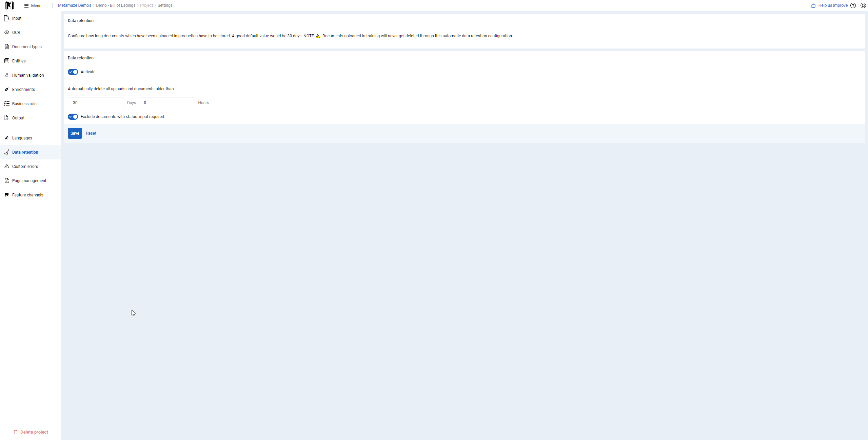
Task: Open the Entities settings label
Action: click(19, 61)
